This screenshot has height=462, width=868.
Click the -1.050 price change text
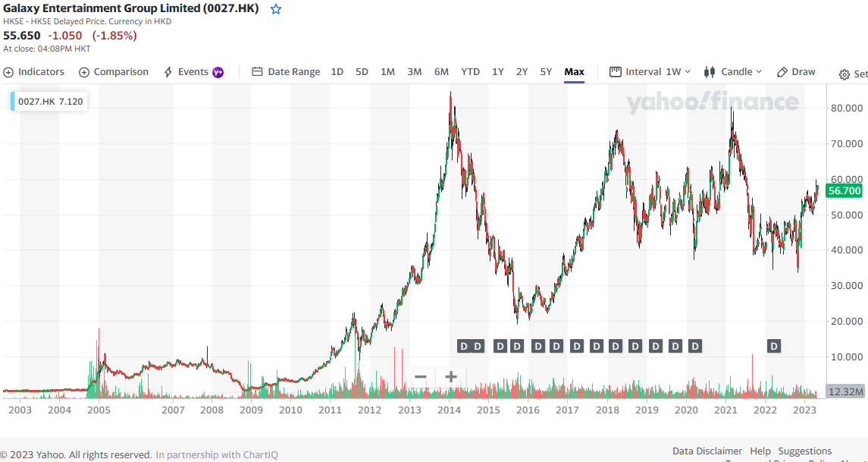[64, 36]
